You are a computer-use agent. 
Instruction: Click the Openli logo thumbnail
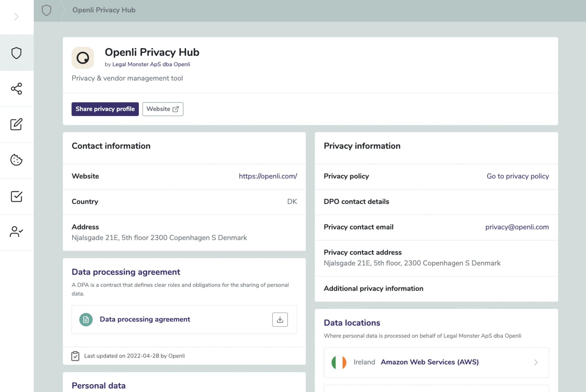coord(83,58)
